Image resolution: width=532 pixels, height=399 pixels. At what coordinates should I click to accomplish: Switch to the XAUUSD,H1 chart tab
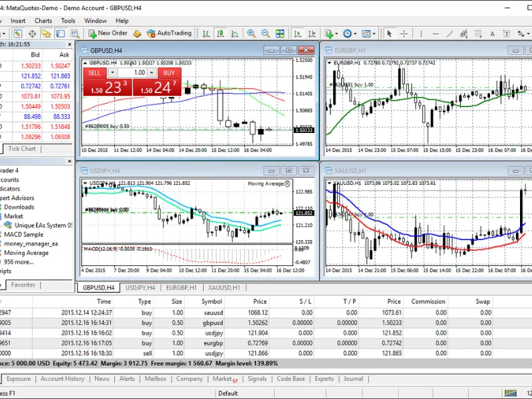pyautogui.click(x=224, y=288)
